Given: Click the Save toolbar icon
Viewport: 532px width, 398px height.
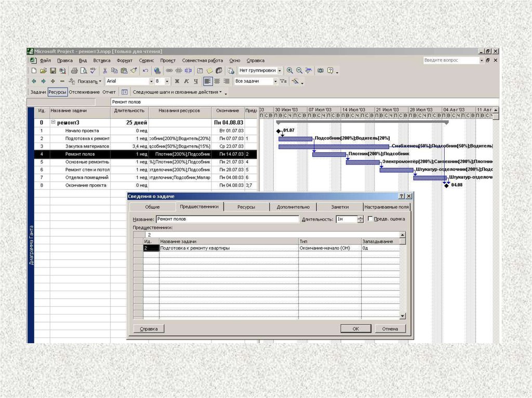Looking at the screenshot, I should pos(53,71).
